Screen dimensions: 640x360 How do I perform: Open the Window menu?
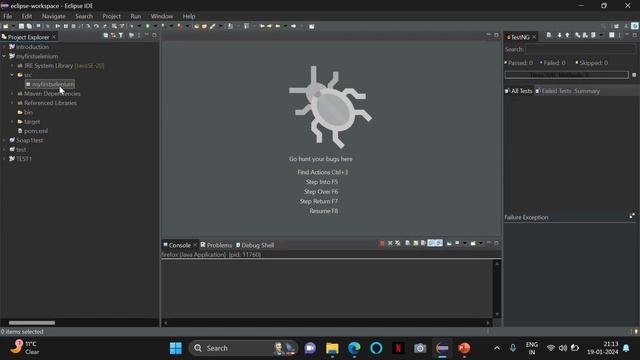point(162,16)
